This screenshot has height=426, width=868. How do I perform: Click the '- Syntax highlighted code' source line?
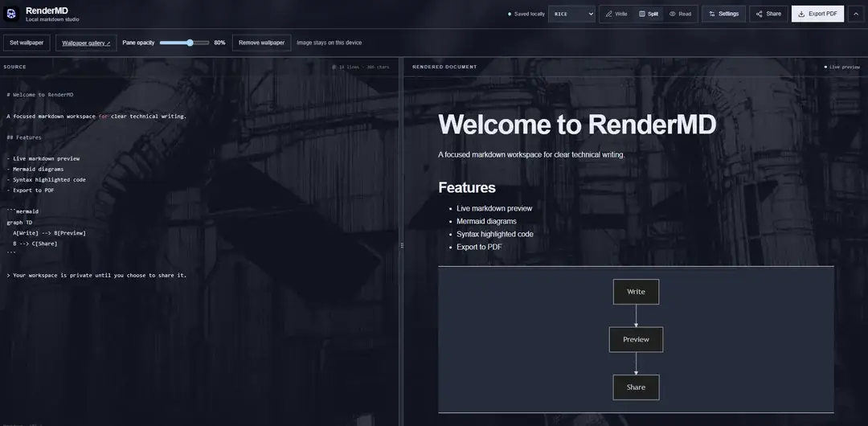(46, 179)
